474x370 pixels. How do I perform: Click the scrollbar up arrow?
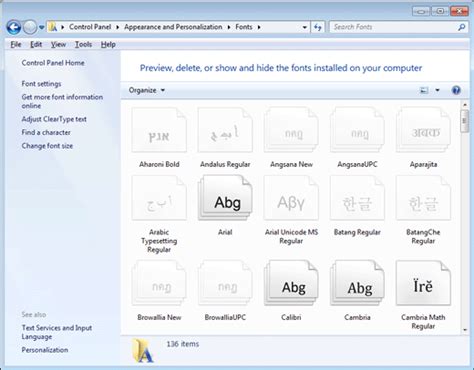point(465,105)
